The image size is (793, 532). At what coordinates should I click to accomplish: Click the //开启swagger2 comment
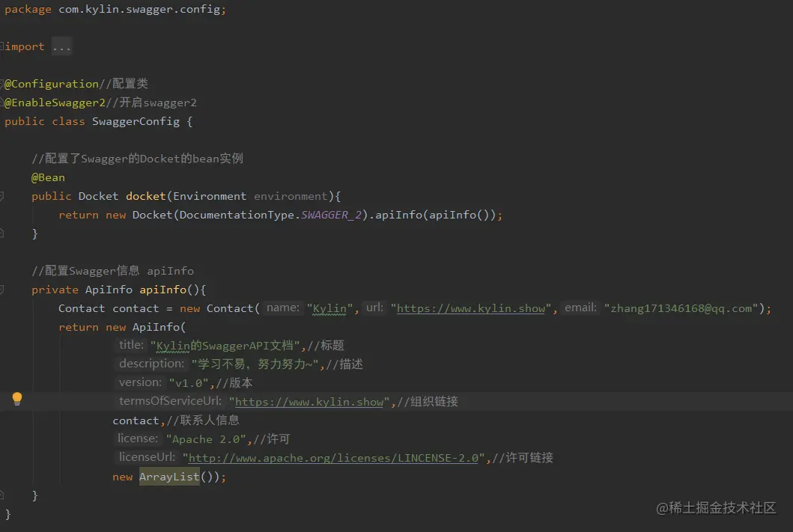(151, 103)
